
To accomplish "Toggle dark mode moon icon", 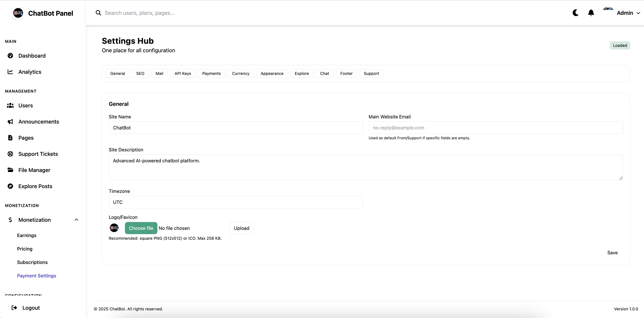I will click(x=575, y=13).
